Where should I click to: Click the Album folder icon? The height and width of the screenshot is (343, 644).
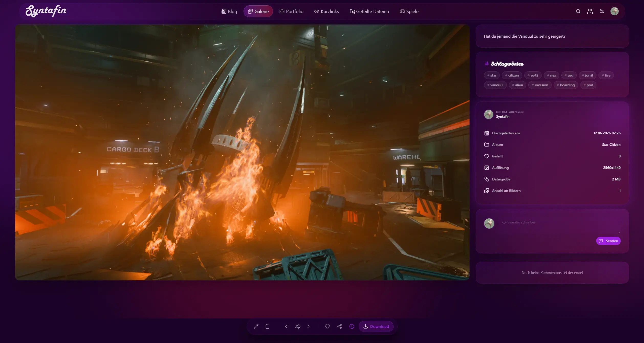coord(486,145)
